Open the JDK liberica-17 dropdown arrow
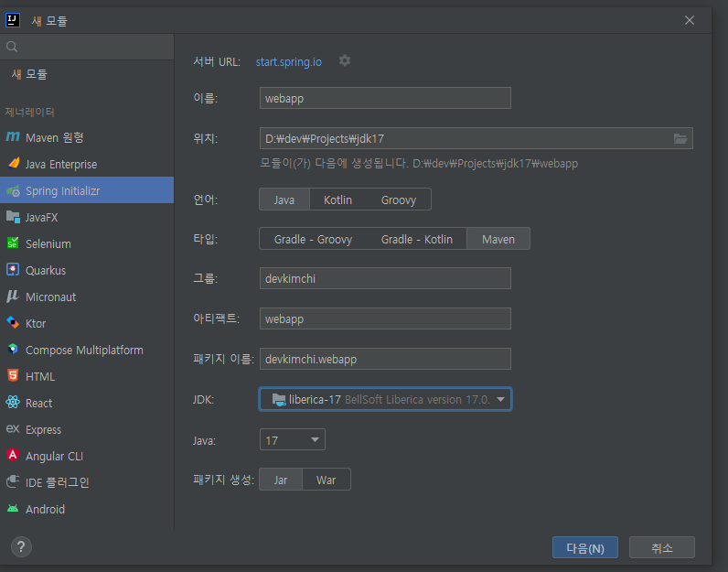 (x=500, y=400)
